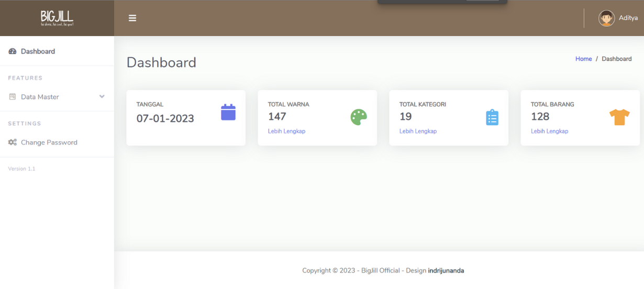Click the orange t-shirt icon

click(x=619, y=117)
